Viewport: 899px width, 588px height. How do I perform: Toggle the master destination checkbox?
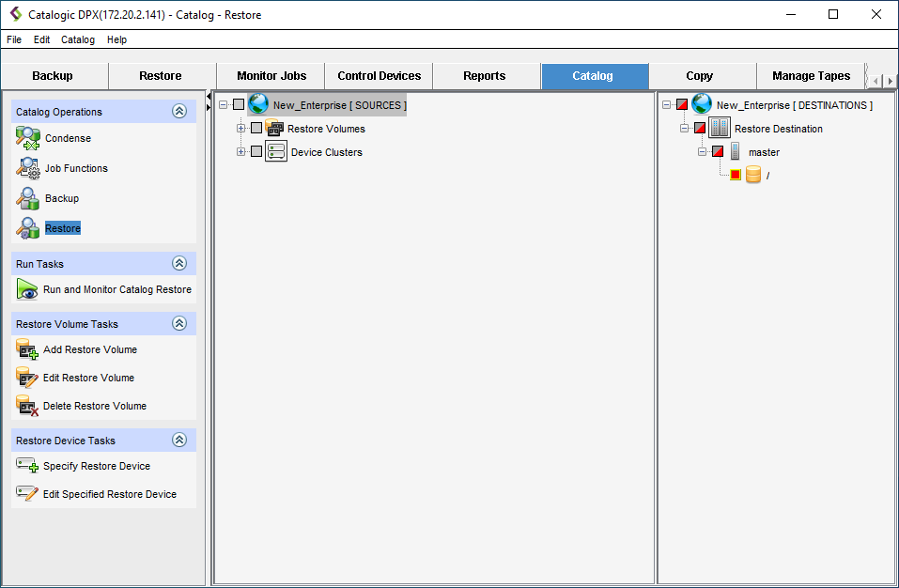718,152
